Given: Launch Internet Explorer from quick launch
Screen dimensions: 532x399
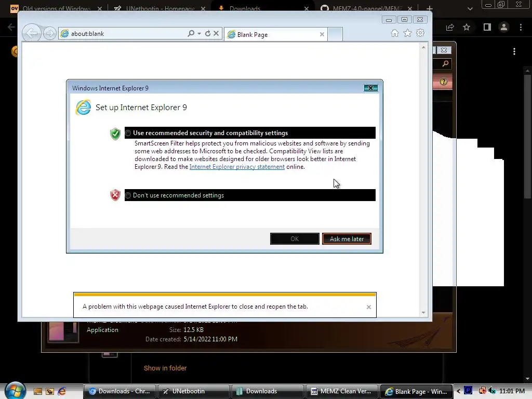Looking at the screenshot, I should coord(62,391).
